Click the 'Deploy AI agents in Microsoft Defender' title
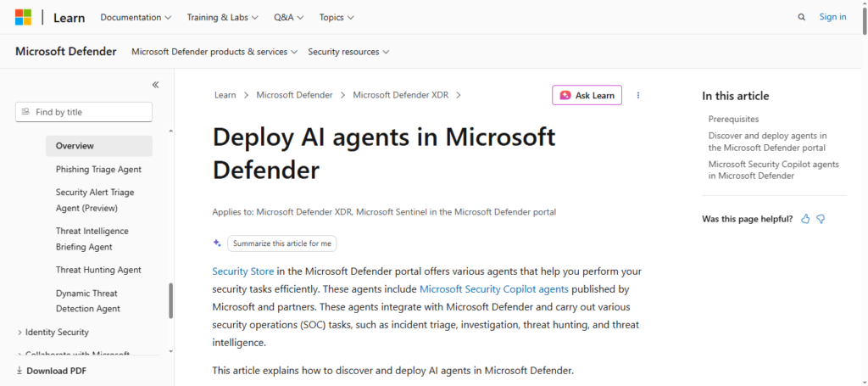The image size is (868, 386). click(384, 153)
